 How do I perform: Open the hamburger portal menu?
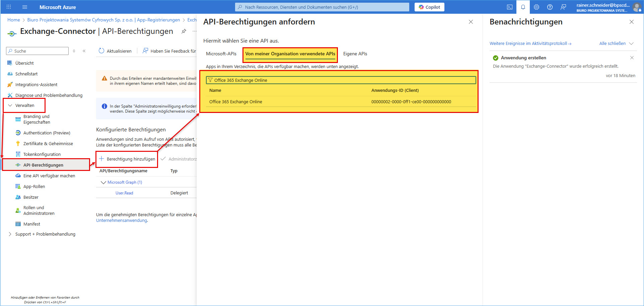coord(25,7)
